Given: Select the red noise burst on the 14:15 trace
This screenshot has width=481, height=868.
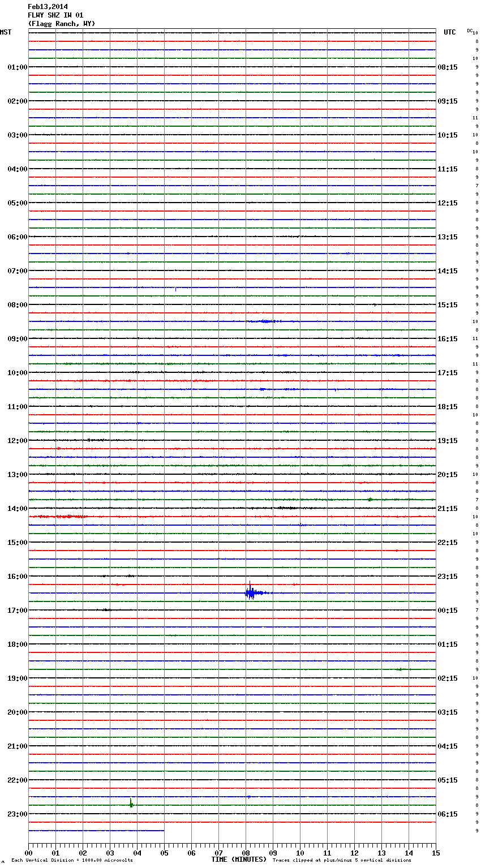Looking at the screenshot, I should pos(59,517).
